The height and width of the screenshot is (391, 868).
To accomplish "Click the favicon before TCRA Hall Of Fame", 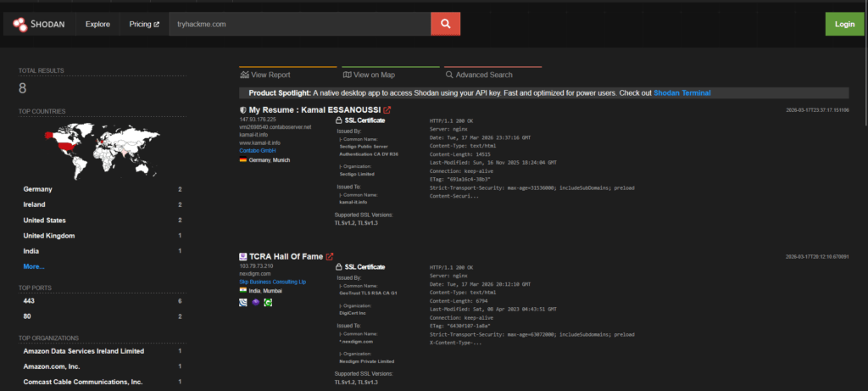I will click(x=243, y=256).
